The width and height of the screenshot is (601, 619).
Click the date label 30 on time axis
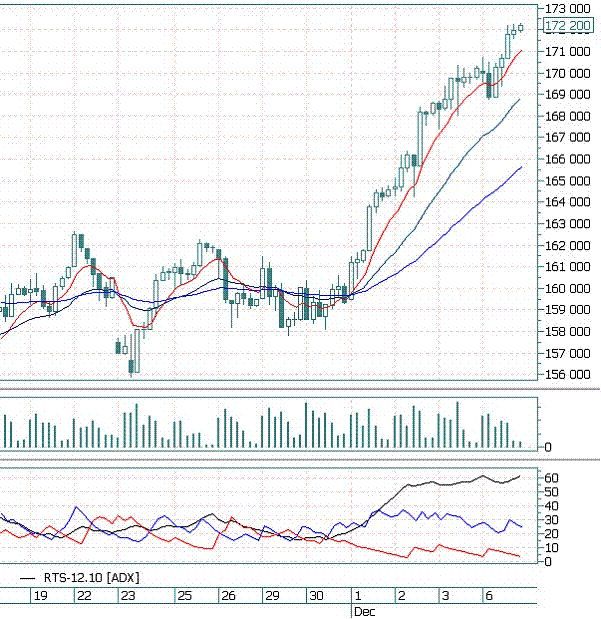click(x=317, y=596)
